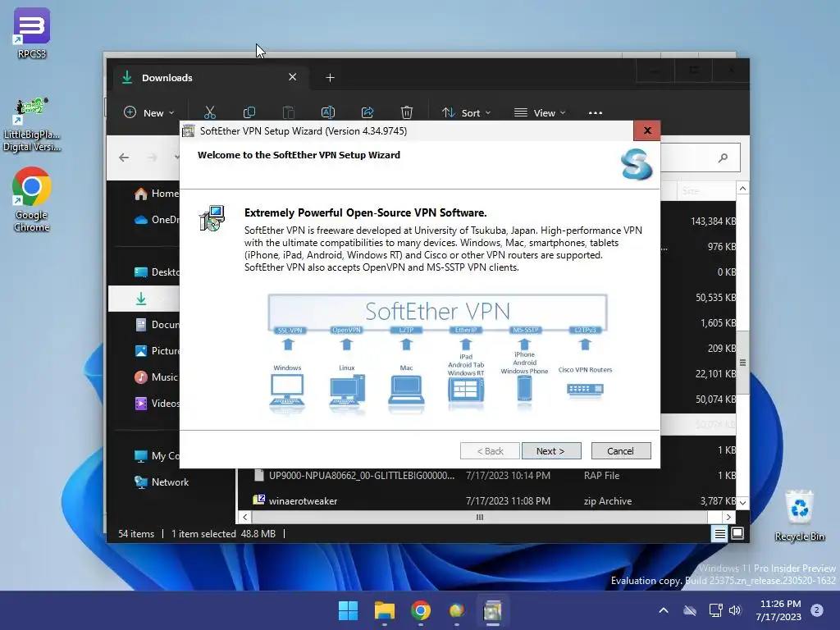Screen dimensions: 840x630
Task: Open the Google Chrome desktop shortcut
Action: [x=32, y=199]
